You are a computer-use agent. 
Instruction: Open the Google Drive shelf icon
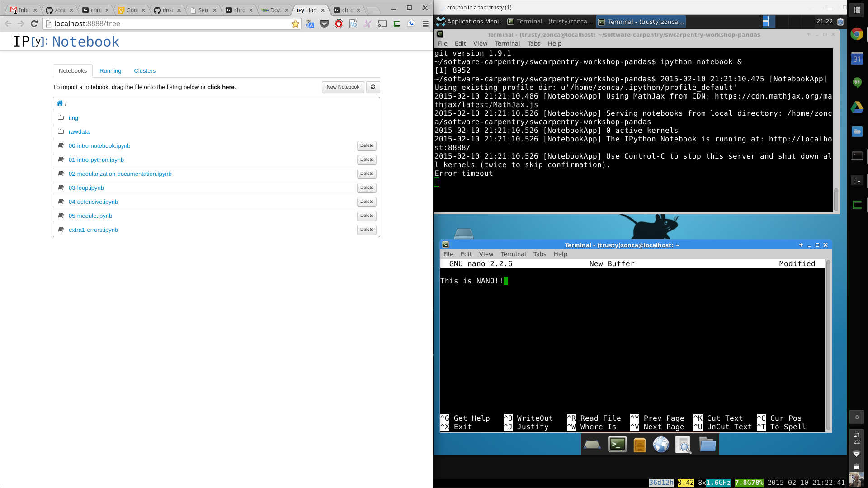click(857, 108)
